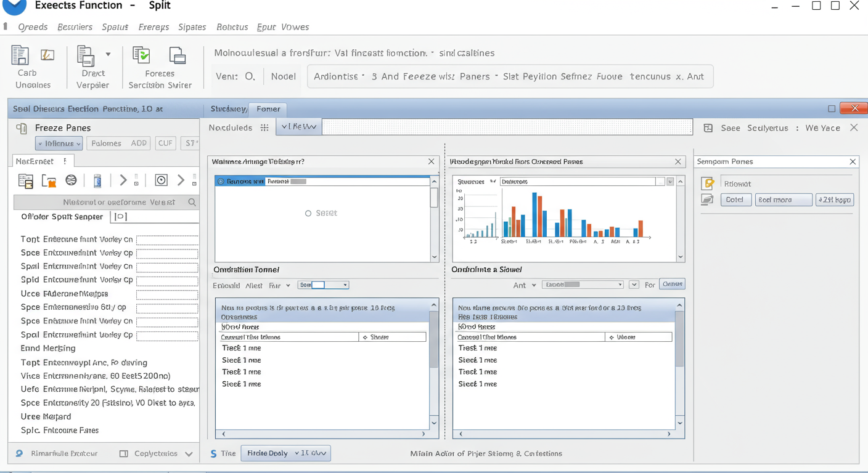868x473 pixels.
Task: Click the Carb Uncalnes document icon
Action: point(20,55)
